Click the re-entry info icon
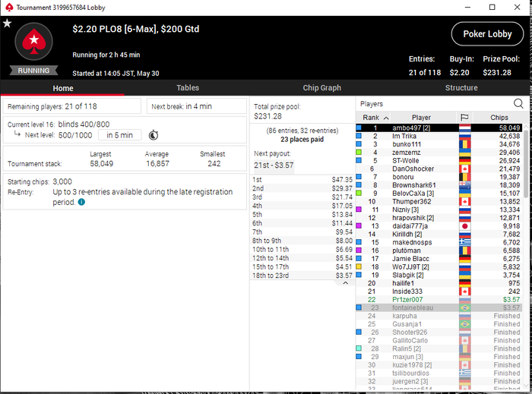Screen dimensions: 532x394 coord(81,202)
